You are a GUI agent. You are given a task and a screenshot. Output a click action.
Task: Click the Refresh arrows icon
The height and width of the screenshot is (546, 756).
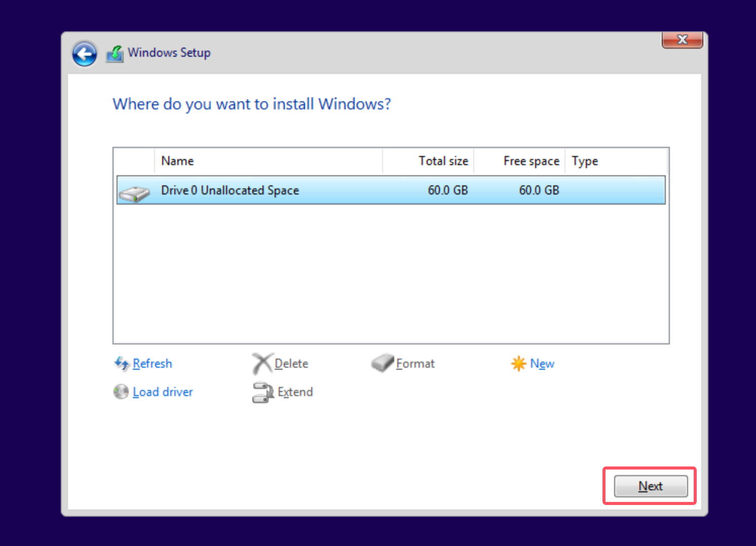(x=121, y=363)
